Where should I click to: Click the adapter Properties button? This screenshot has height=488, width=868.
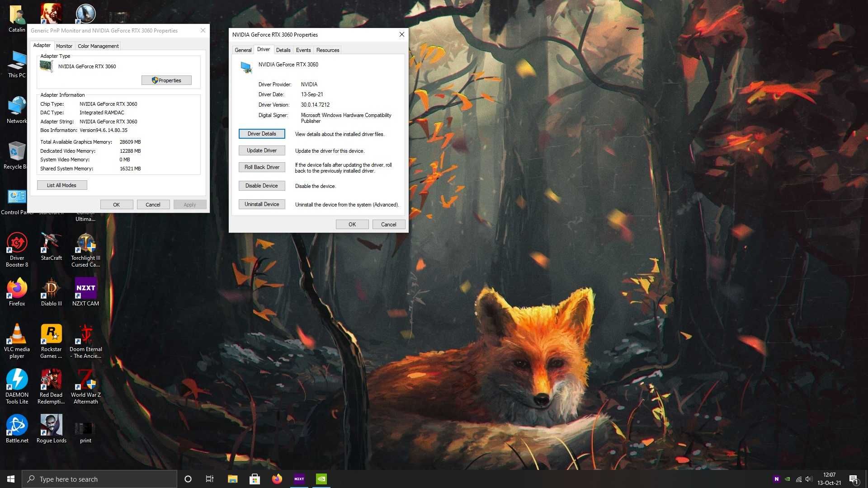click(x=166, y=80)
